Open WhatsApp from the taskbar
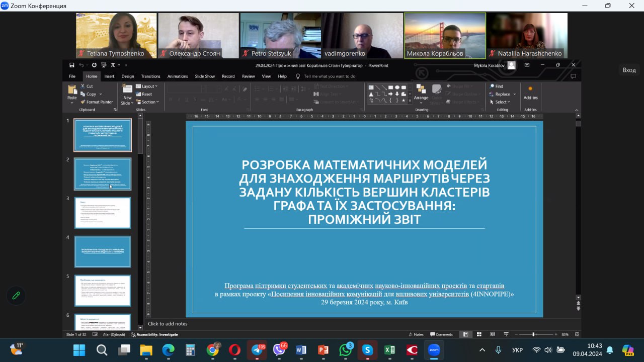 [x=346, y=350]
